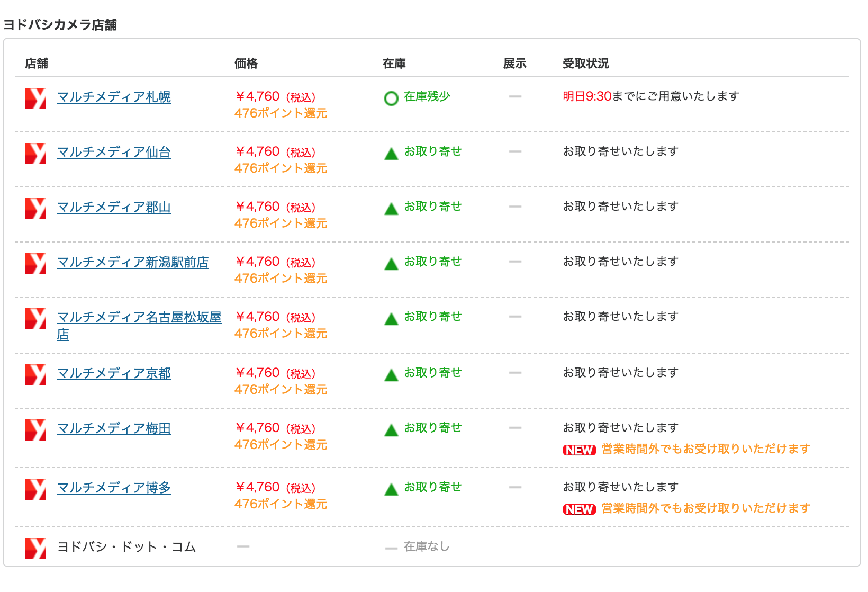868x592 pixels.
Task: Click the Yodobashi logo beside マルチメディア仙台
Action: tap(35, 154)
